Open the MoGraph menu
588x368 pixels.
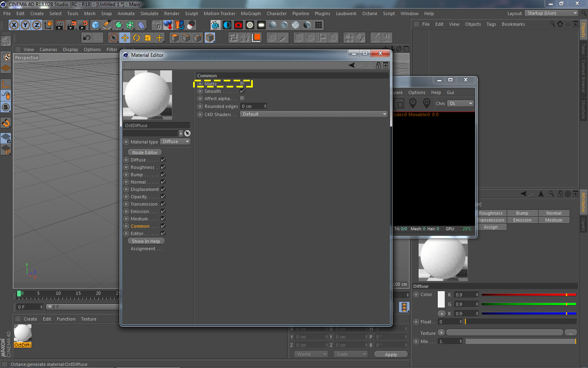251,13
